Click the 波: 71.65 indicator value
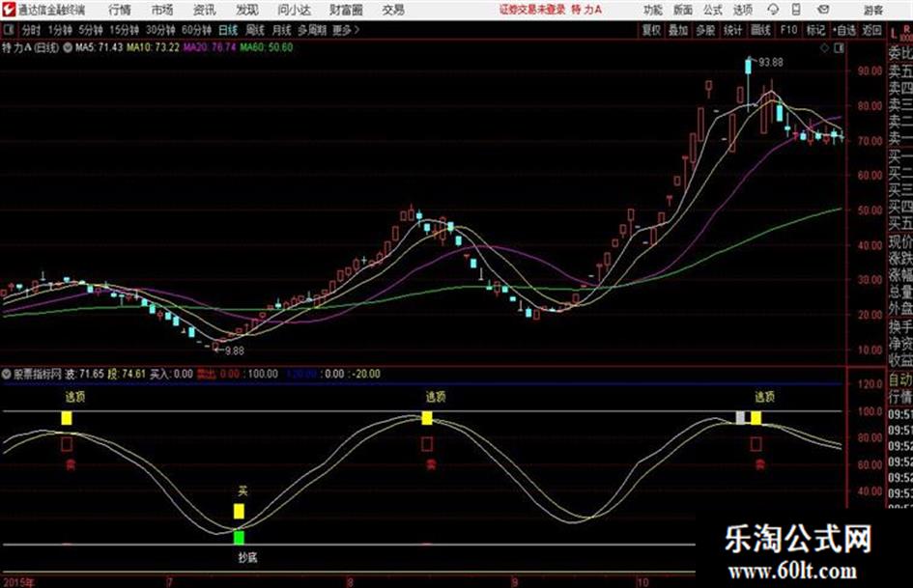Viewport: 913px width, 588px height. 84,374
